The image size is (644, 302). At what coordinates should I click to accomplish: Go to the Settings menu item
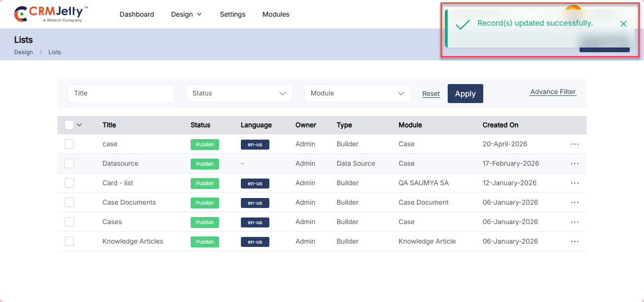point(232,14)
